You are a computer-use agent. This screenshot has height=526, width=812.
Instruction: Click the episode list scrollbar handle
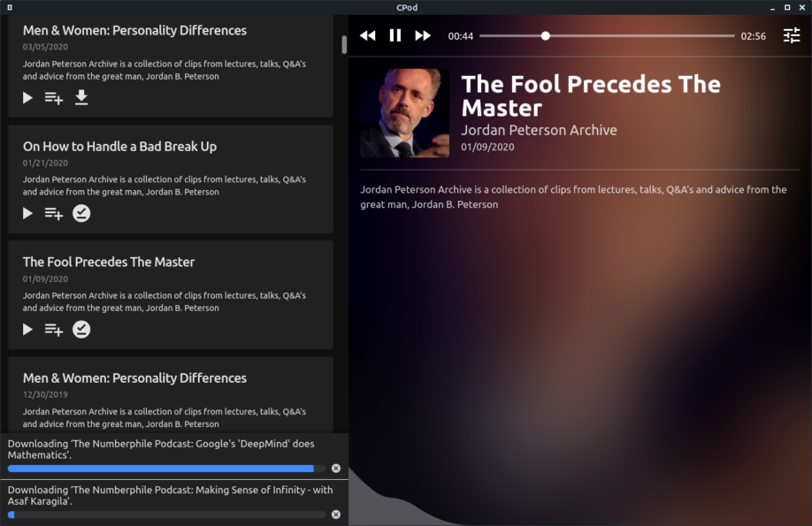tap(344, 44)
